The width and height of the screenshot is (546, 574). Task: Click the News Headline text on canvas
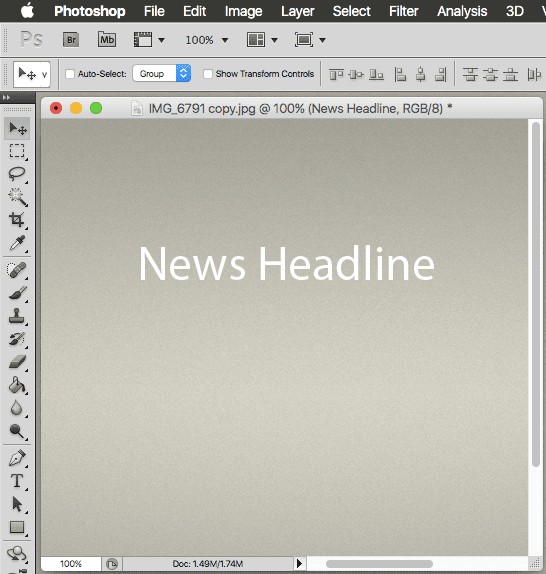click(287, 264)
